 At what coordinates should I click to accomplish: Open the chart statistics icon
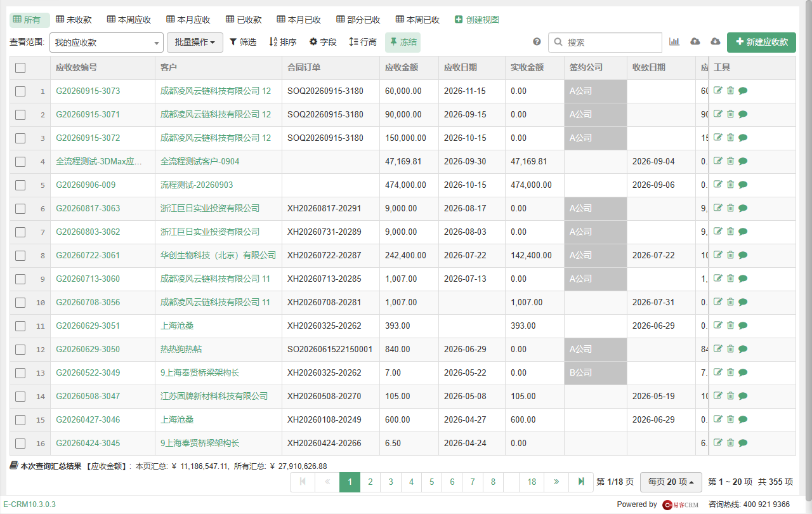[674, 42]
